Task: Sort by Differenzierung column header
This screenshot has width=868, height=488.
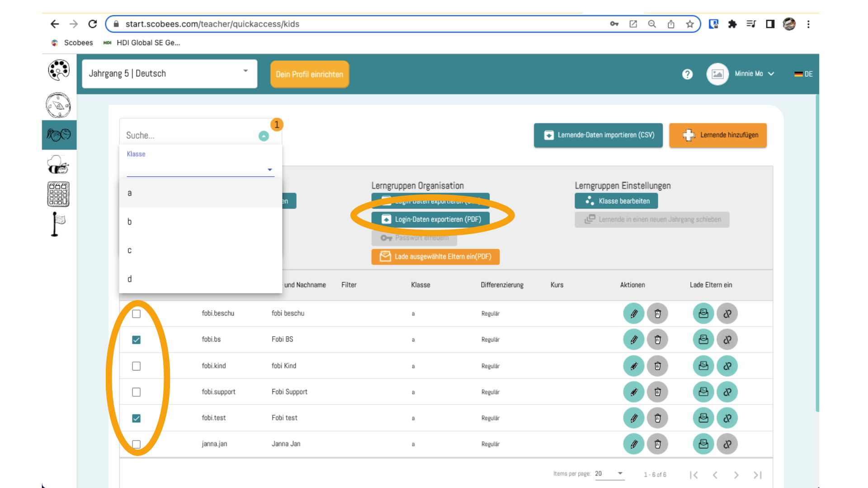Action: point(502,285)
